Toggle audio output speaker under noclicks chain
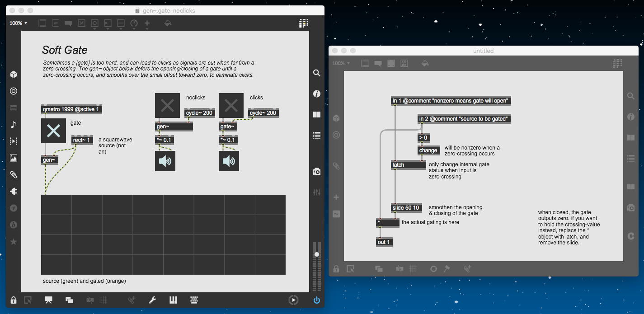644x314 pixels. 165,161
